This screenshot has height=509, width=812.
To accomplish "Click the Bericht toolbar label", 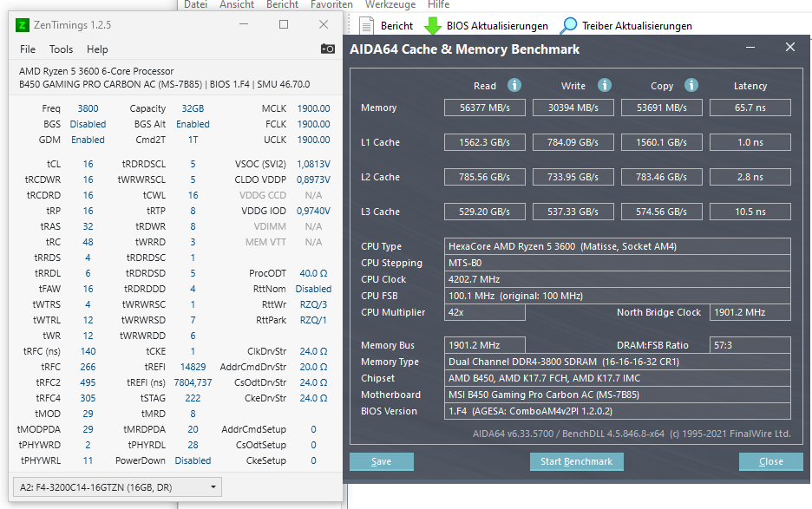I will (396, 26).
